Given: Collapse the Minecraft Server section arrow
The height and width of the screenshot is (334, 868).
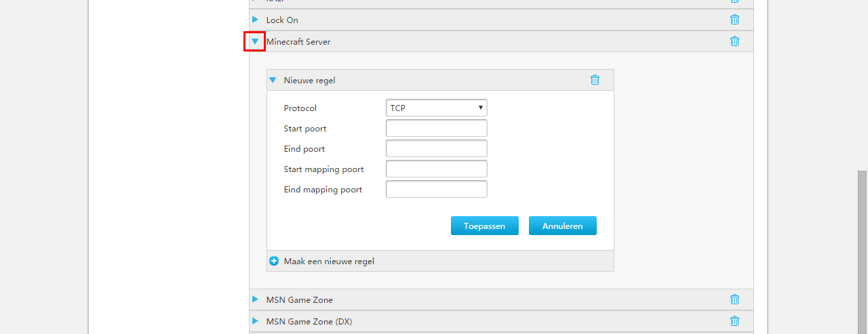Looking at the screenshot, I should 255,41.
